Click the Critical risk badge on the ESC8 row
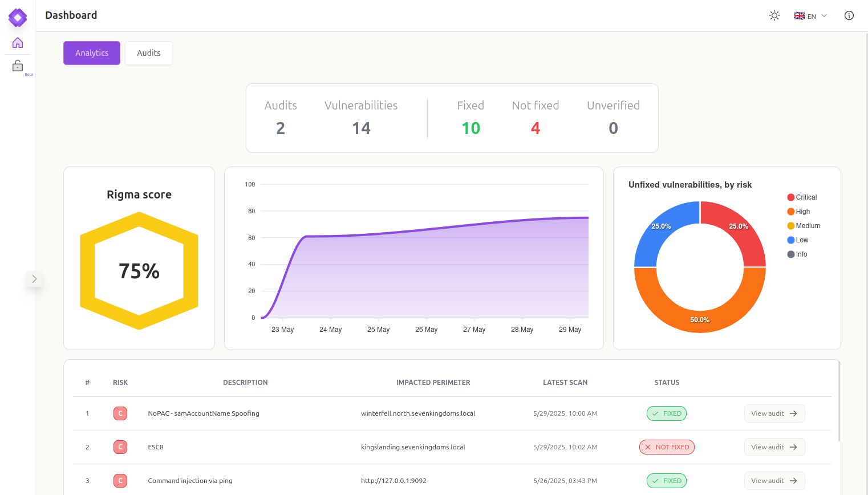Screen dimensions: 868x495 (120, 447)
